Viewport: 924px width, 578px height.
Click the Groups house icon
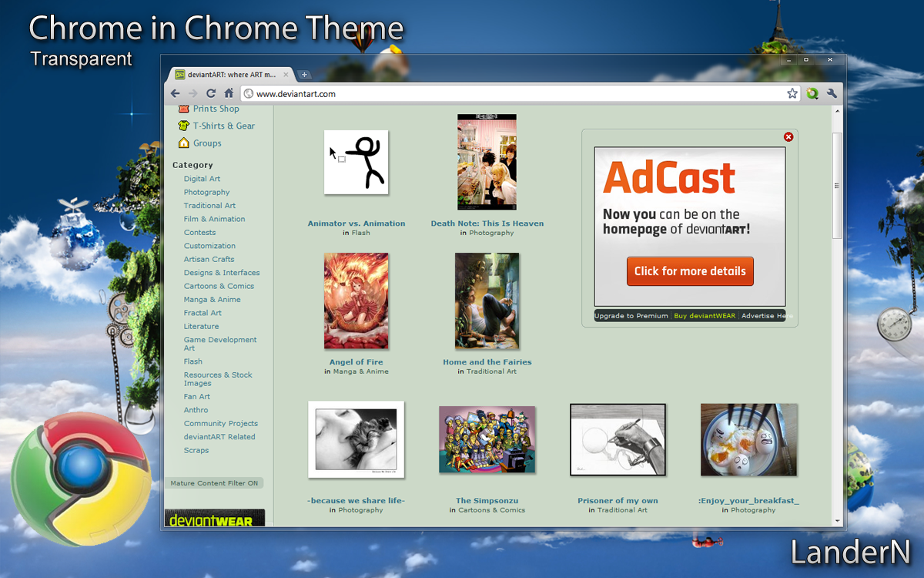(183, 143)
